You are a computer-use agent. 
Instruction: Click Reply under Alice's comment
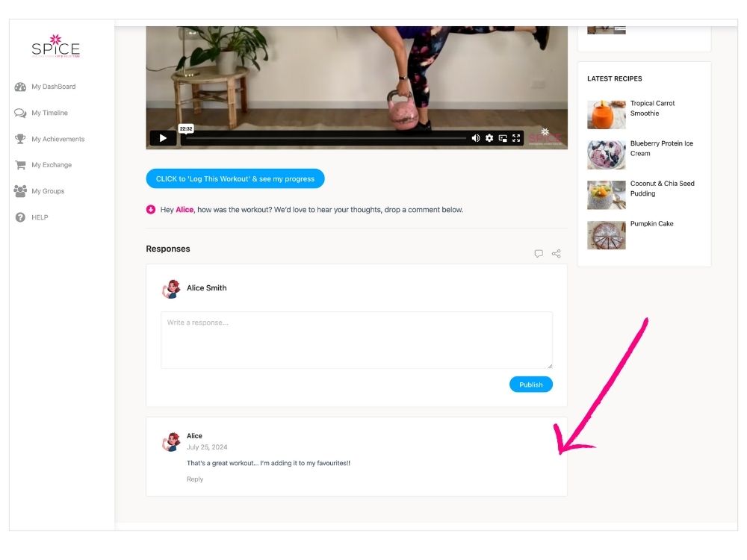(195, 479)
